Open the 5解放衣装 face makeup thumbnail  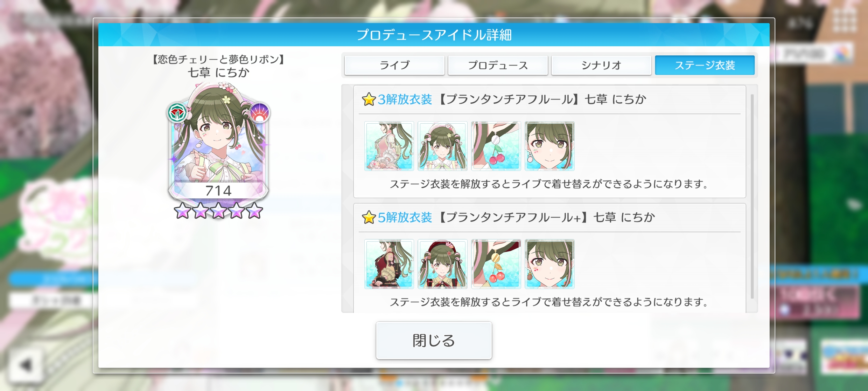(549, 264)
